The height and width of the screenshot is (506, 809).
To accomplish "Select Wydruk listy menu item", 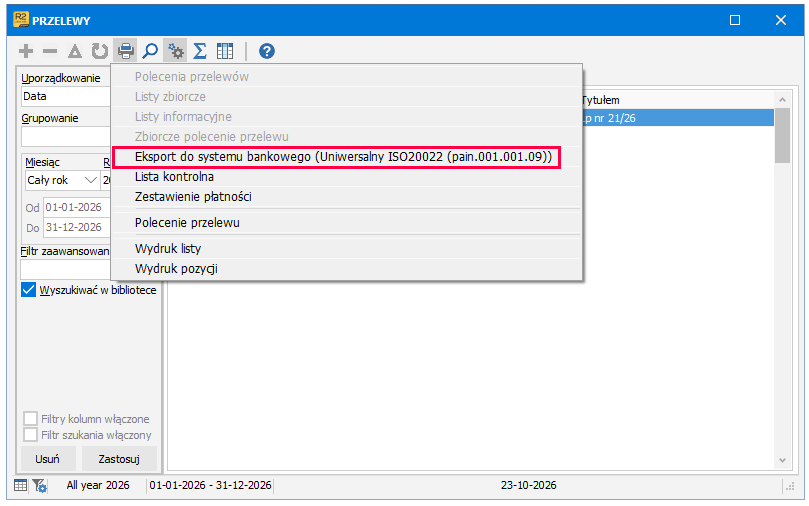I will click(347, 249).
